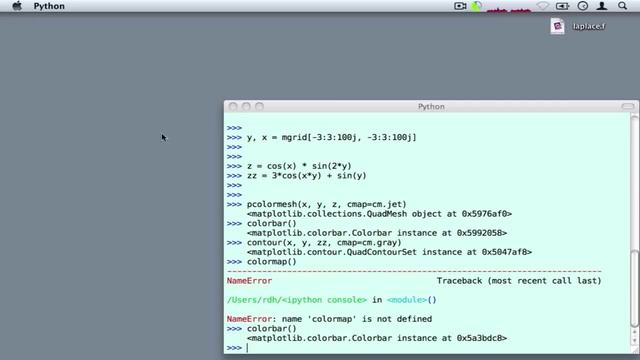The image size is (640, 360).
Task: Click 'Traceback (most recent call last)' text
Action: point(519,281)
